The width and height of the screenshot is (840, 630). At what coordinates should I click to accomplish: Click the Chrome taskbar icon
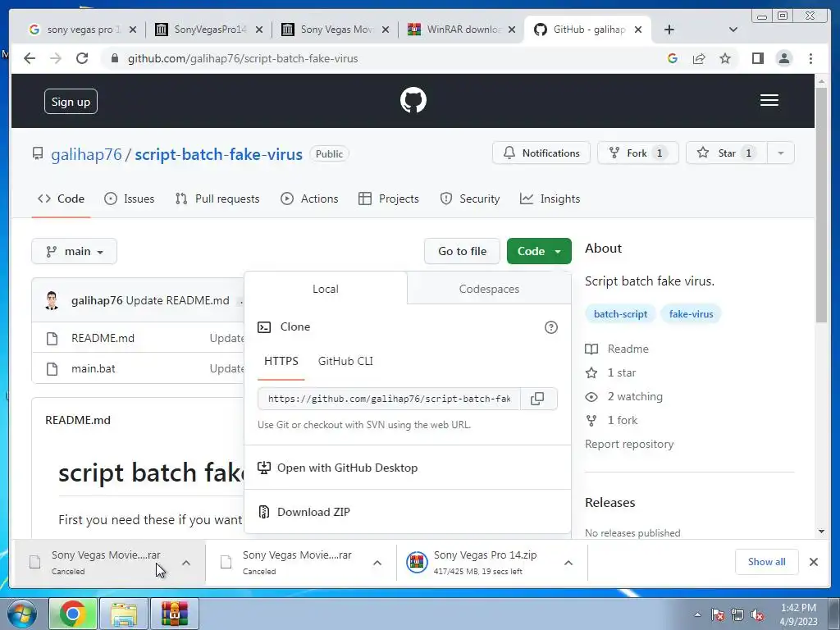[x=73, y=614]
